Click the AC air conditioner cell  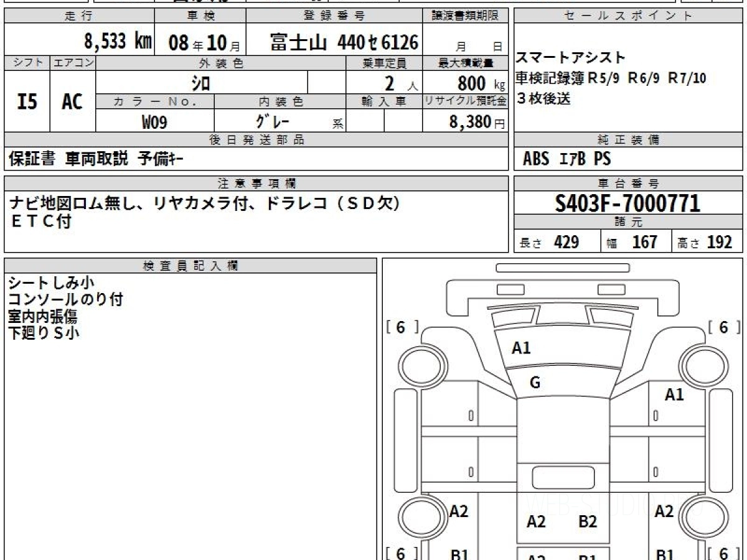(x=72, y=101)
